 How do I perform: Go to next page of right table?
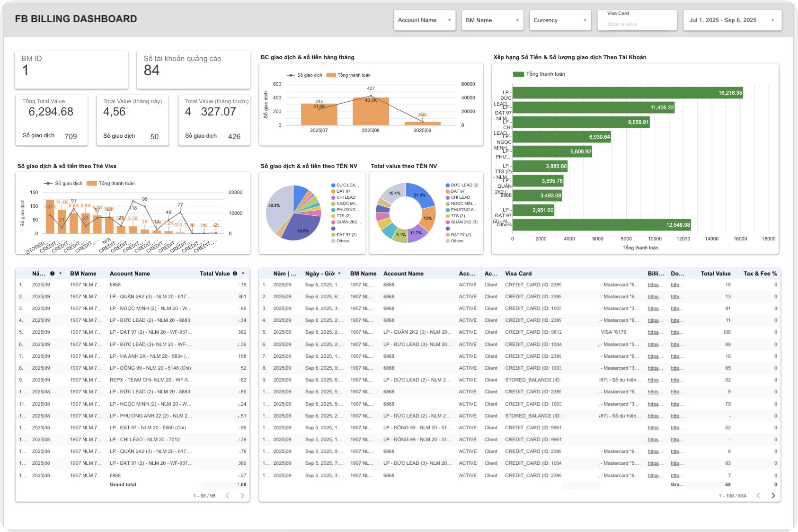[773, 496]
